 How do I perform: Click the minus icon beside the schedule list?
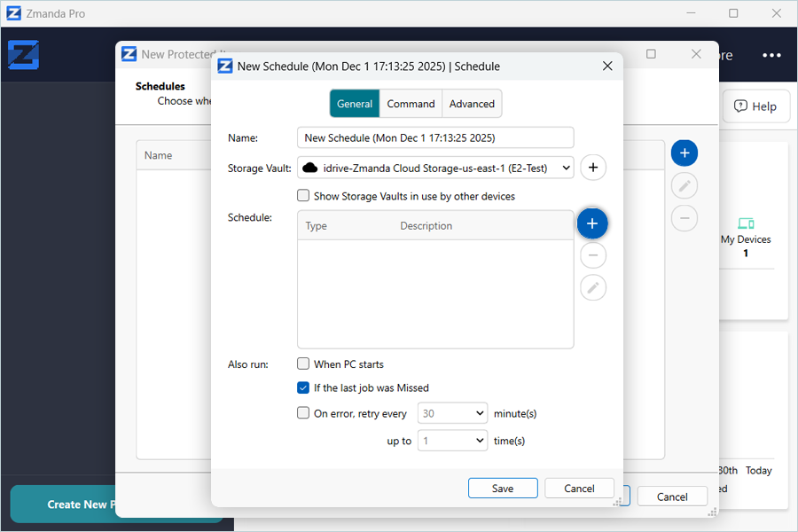click(x=593, y=255)
